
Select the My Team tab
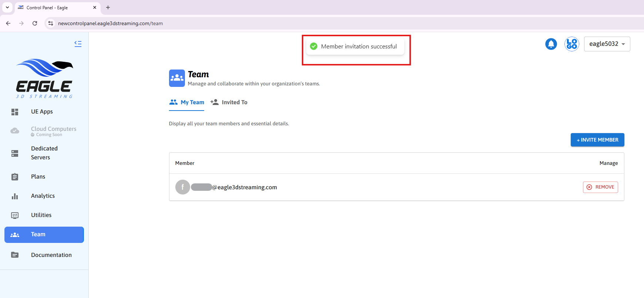tap(187, 102)
